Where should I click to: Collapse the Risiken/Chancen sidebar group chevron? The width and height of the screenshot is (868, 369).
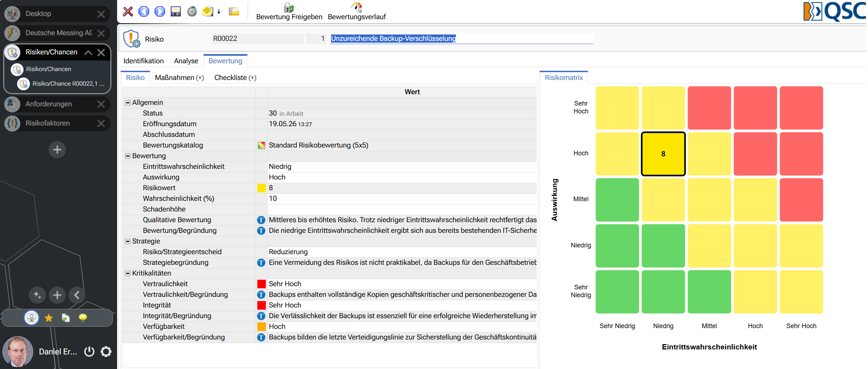pos(88,53)
